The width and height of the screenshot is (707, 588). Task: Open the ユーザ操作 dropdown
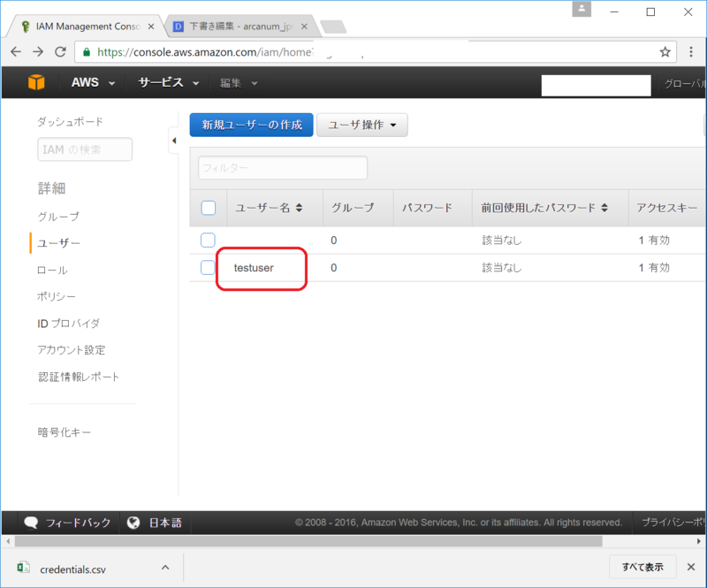coord(362,125)
